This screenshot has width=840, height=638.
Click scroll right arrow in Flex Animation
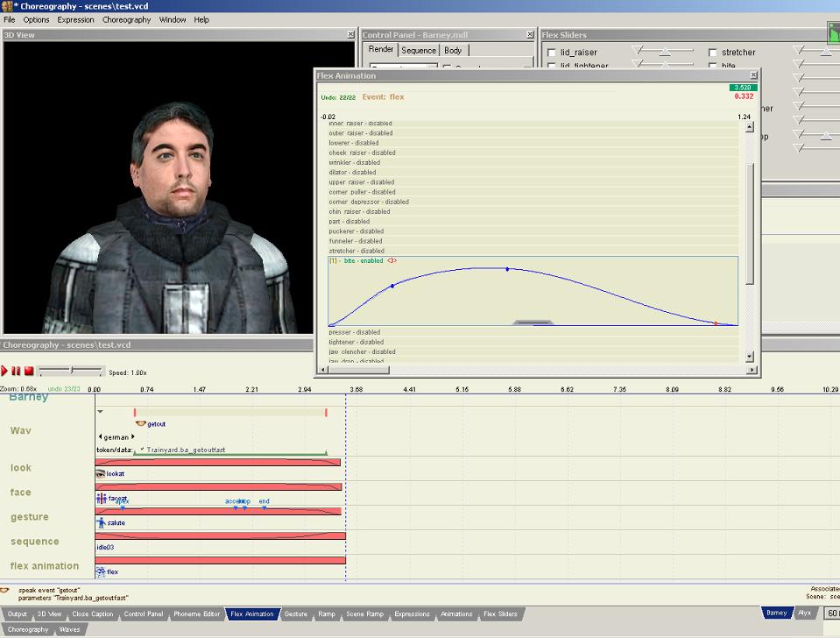[752, 370]
